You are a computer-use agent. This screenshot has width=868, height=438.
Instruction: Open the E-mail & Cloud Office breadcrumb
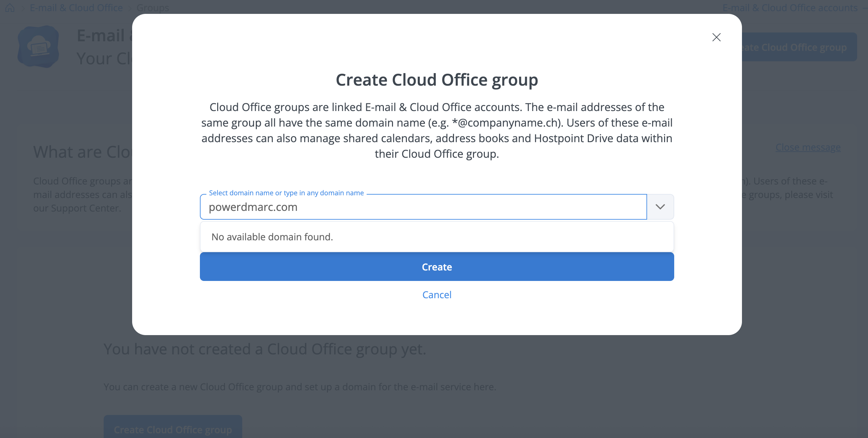point(76,7)
